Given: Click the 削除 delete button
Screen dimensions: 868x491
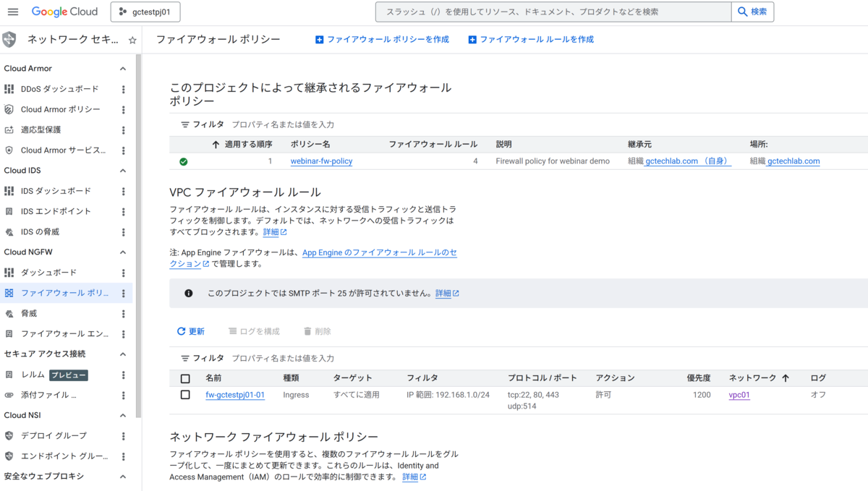Looking at the screenshot, I should (x=317, y=331).
